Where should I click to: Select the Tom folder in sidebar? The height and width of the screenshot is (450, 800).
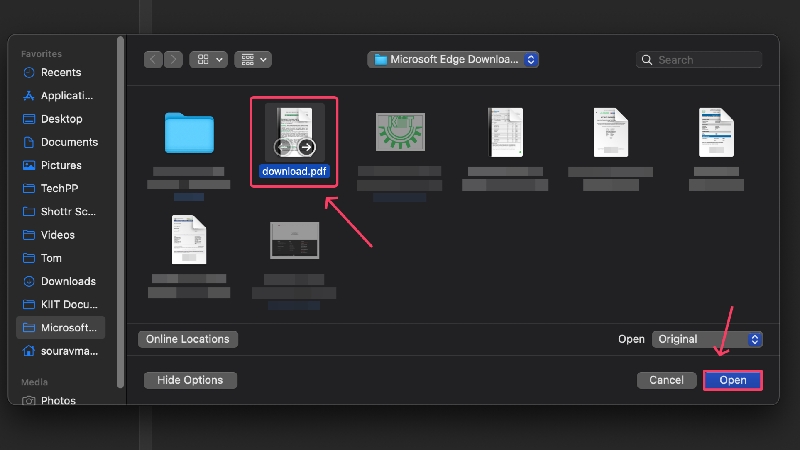tap(60, 258)
